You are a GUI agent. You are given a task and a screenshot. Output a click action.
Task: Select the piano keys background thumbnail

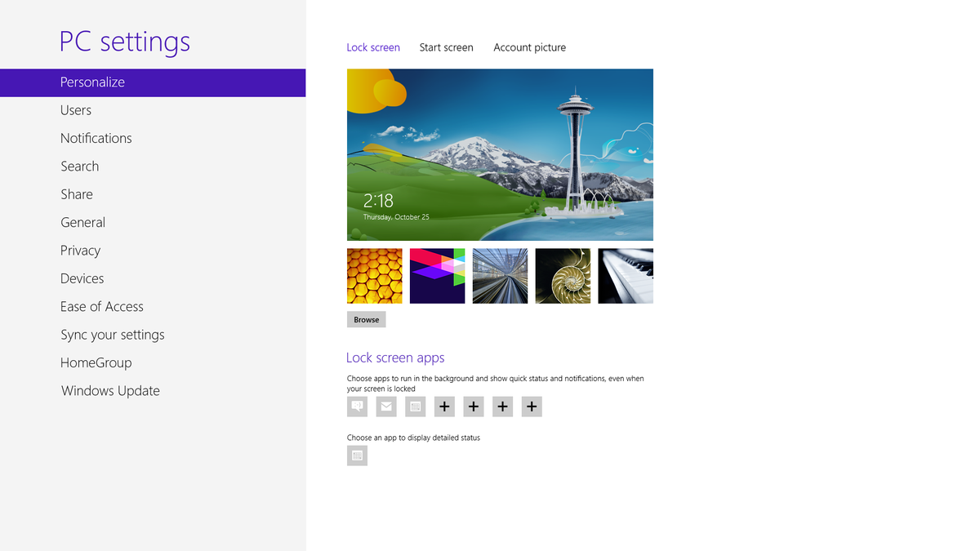tap(625, 275)
